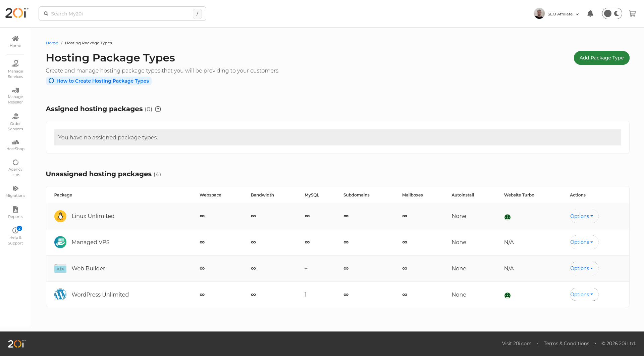Open How to Create Hosting Package Types link
This screenshot has width=644, height=356.
[x=99, y=81]
